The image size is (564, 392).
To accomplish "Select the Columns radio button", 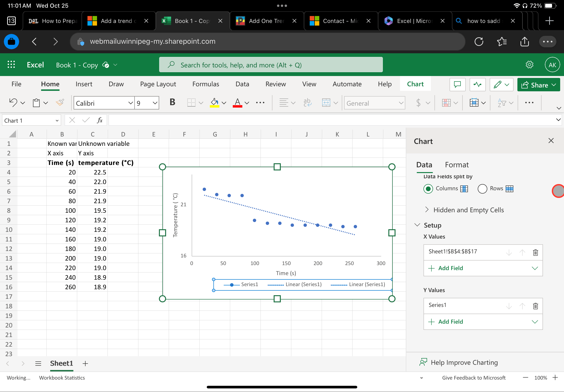I will coord(428,189).
